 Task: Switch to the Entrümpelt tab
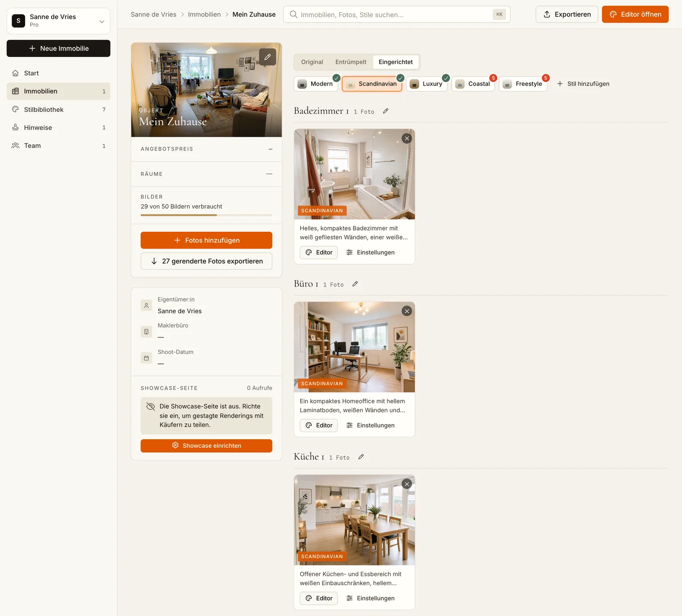click(x=351, y=62)
